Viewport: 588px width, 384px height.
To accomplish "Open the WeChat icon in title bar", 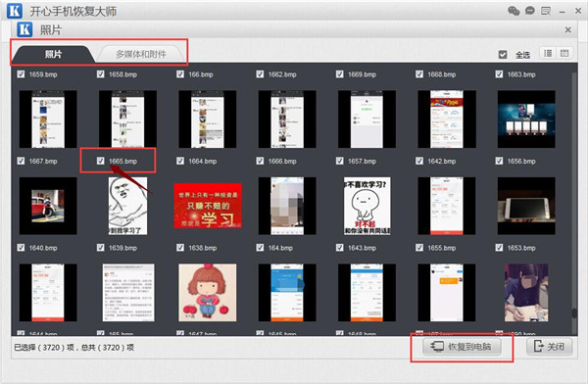I will (514, 11).
